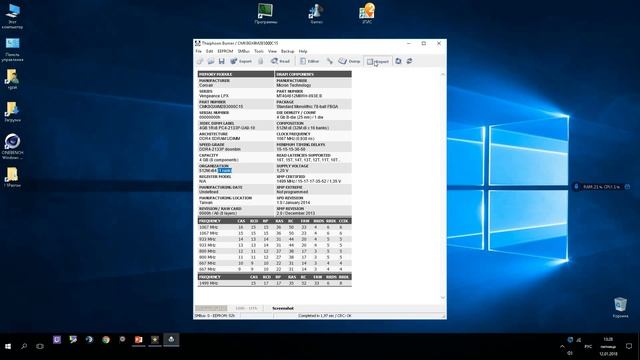Open the PowerPoint icon on the taskbar

click(x=138, y=339)
